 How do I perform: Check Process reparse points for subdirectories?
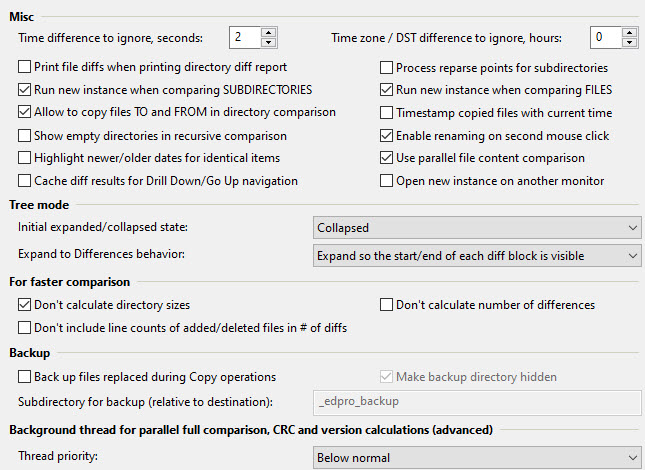387,67
